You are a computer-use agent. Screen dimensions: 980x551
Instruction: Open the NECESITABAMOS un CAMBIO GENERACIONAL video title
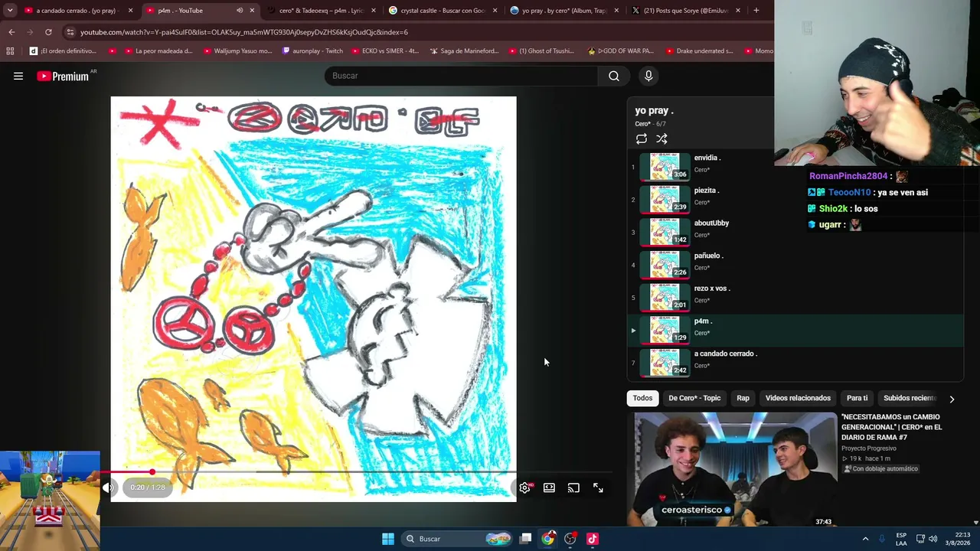tap(892, 427)
